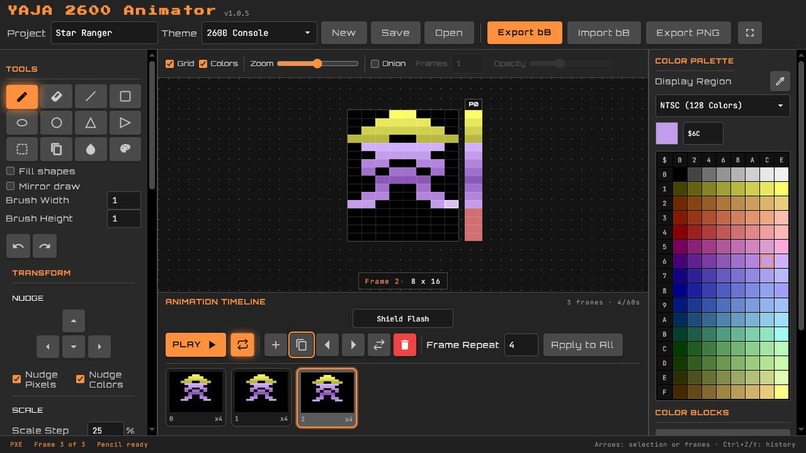Play the animation
The height and width of the screenshot is (453, 806).
click(195, 345)
